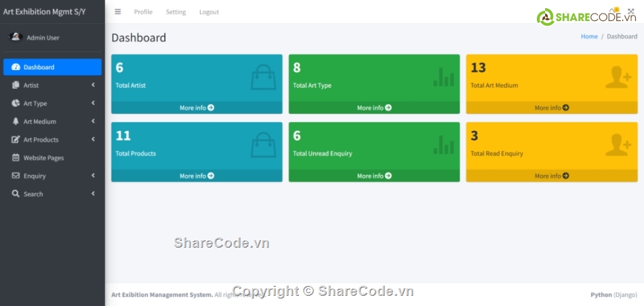Viewport: 644px width, 306px height.
Task: Click the bar chart icon on Total Art Type card
Action: click(x=443, y=77)
